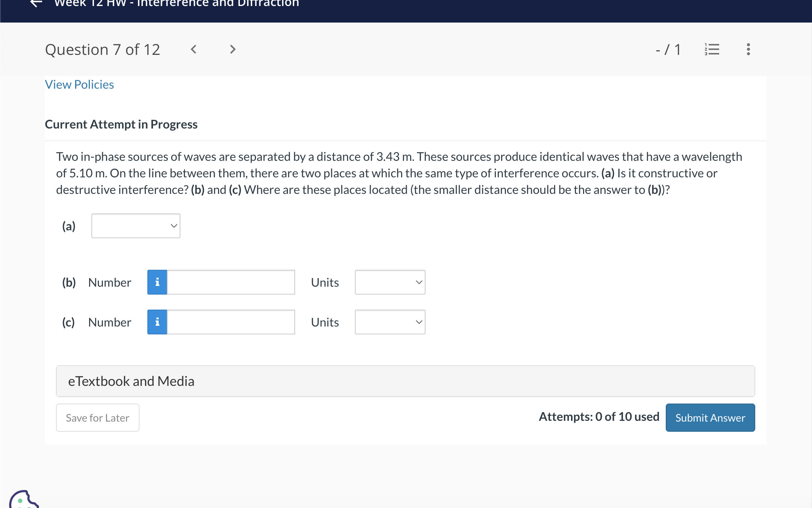This screenshot has height=508, width=812.
Task: Select the score indicator showing -/1
Action: (x=668, y=49)
